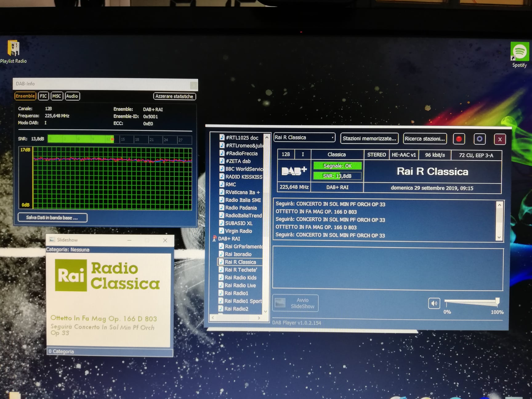Click 'HE-AAC v1' codec cell
Screen dimensions: 532x399
[404, 155]
